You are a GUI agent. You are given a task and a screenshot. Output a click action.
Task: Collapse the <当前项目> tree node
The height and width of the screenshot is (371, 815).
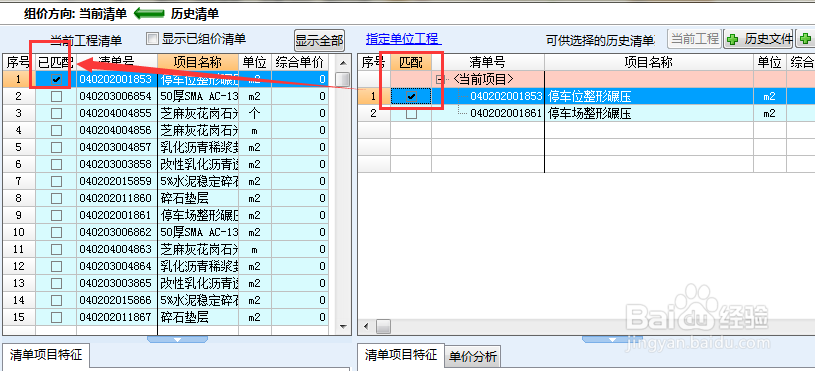(x=441, y=80)
